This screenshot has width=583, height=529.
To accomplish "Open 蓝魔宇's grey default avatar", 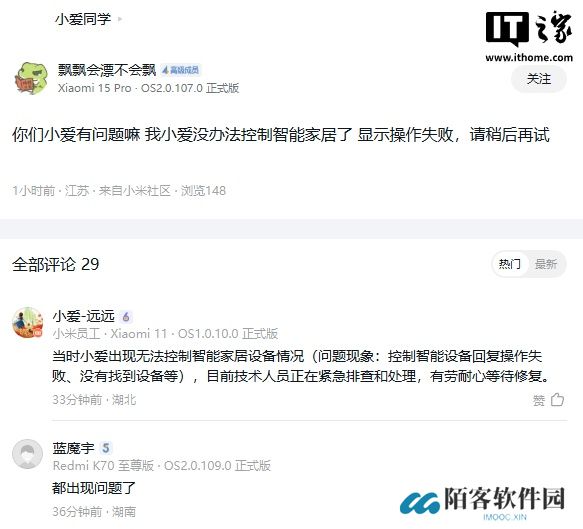I will tap(28, 454).
